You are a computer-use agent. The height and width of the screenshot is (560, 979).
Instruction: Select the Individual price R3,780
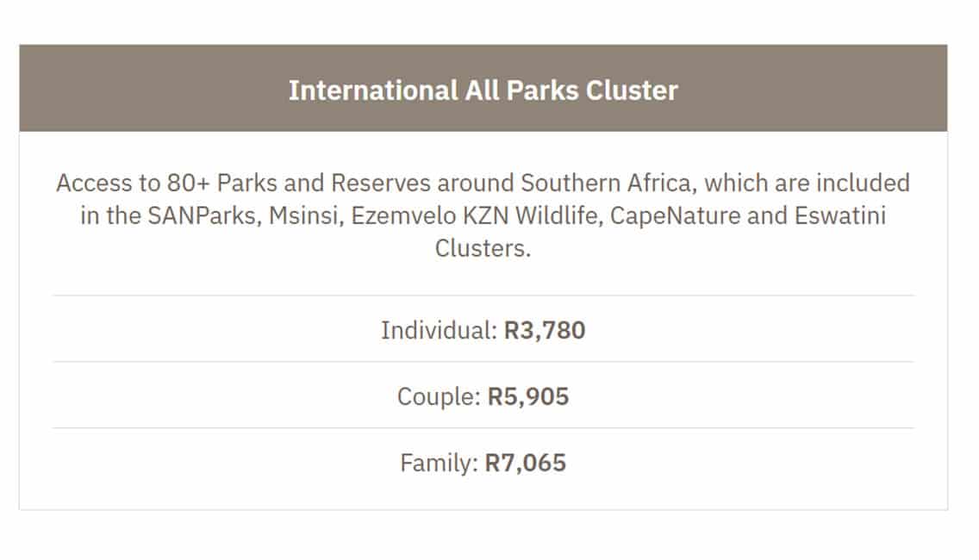545,330
